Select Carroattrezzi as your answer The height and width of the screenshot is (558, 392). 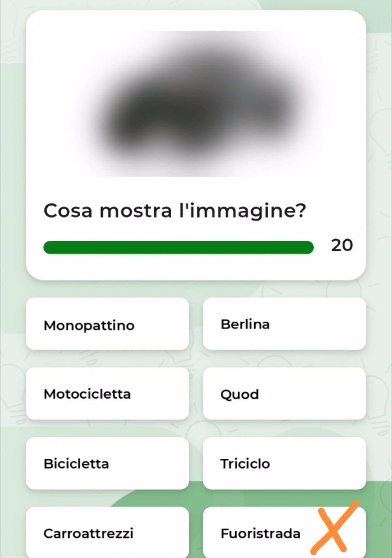pos(107,533)
